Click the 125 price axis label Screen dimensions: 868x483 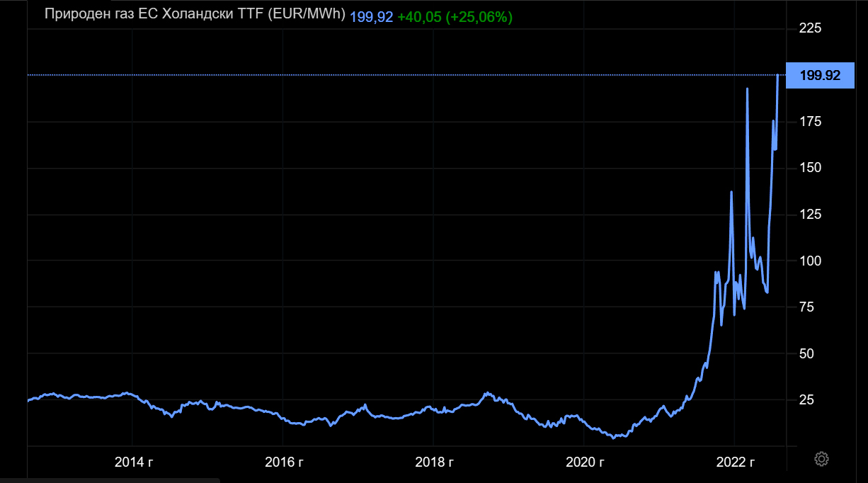click(810, 215)
